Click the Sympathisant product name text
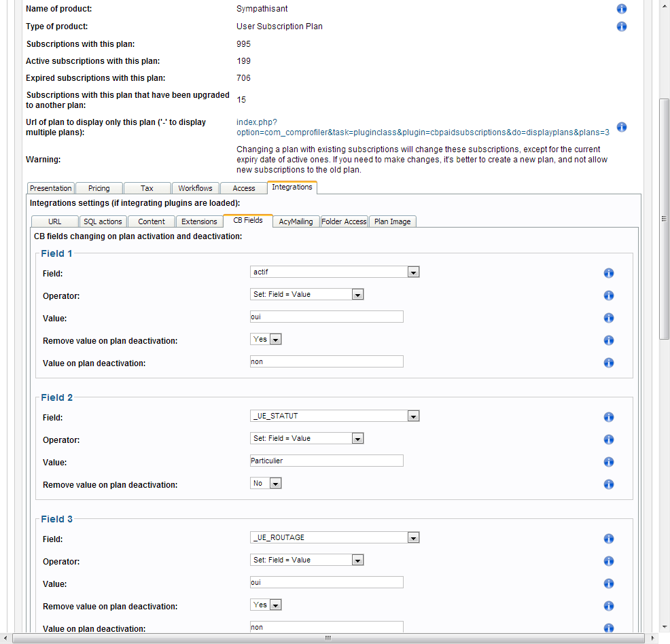The image size is (670, 644). [x=262, y=9]
